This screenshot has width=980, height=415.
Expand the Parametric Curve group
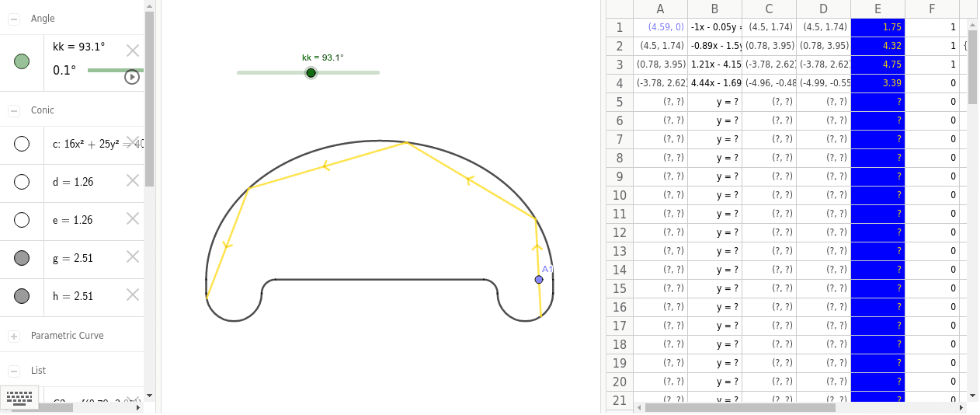pos(14,336)
